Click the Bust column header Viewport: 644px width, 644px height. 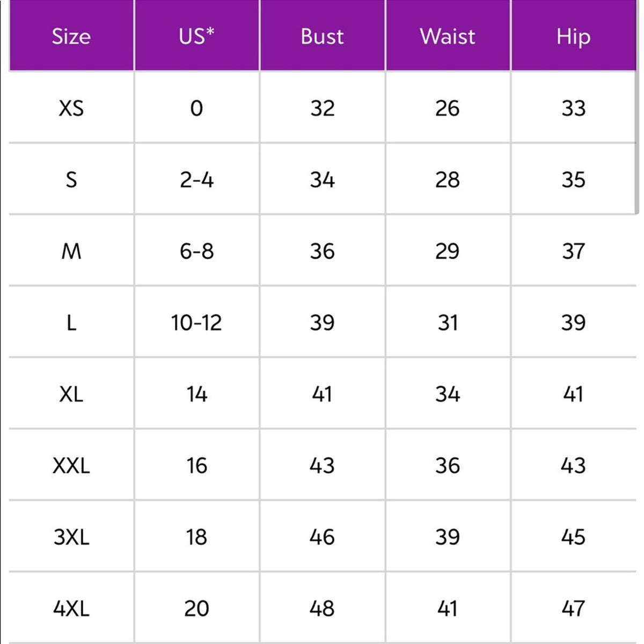pos(322,36)
